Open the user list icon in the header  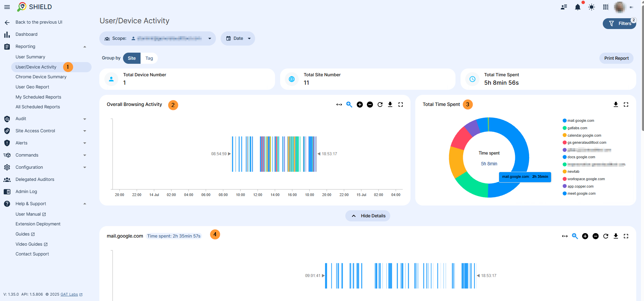(564, 7)
